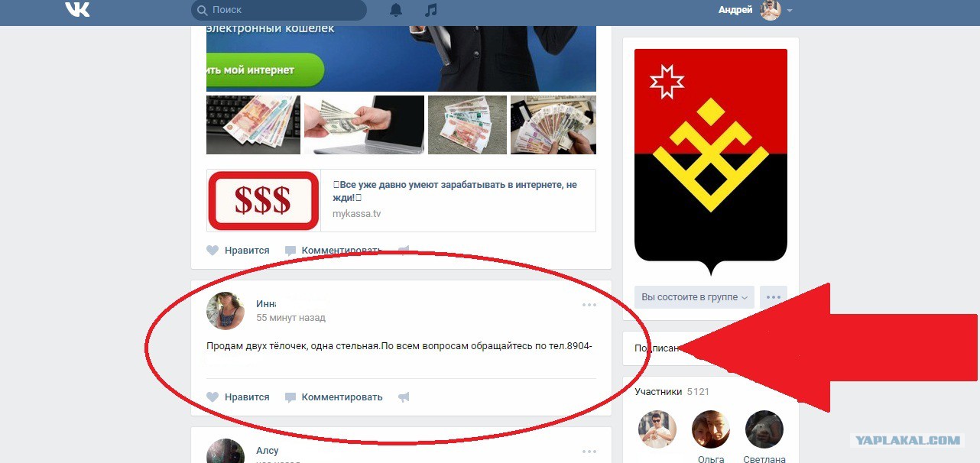Open notifications bell icon
This screenshot has width=980, height=463.
(396, 10)
